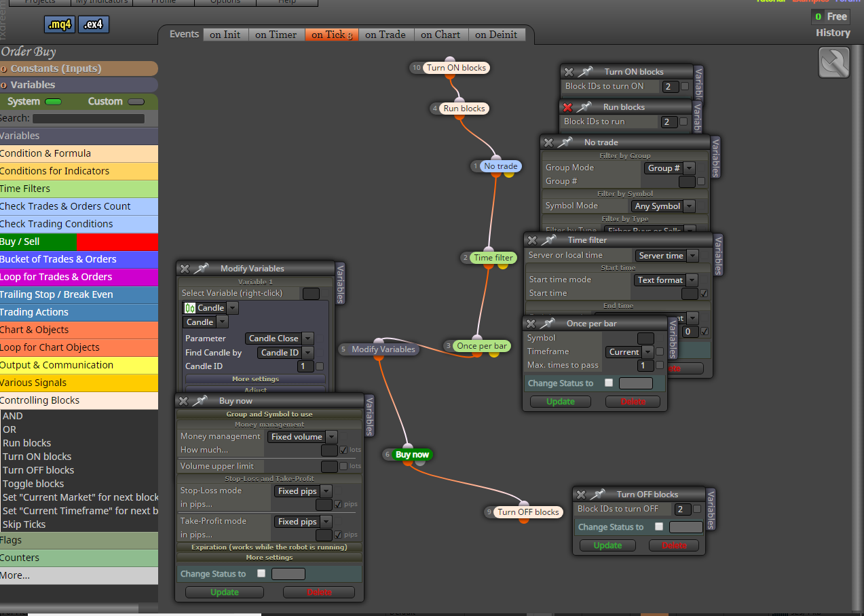Toggle the System variables switch
864x616 pixels.
53,102
